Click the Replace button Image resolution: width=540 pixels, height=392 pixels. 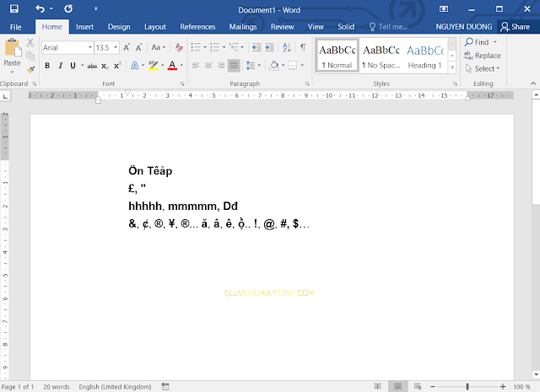(483, 56)
